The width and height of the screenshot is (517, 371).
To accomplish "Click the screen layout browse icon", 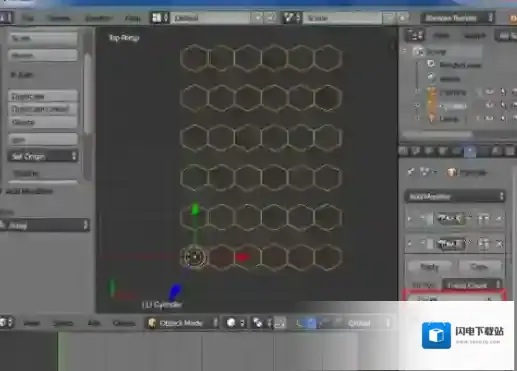I will point(160,18).
